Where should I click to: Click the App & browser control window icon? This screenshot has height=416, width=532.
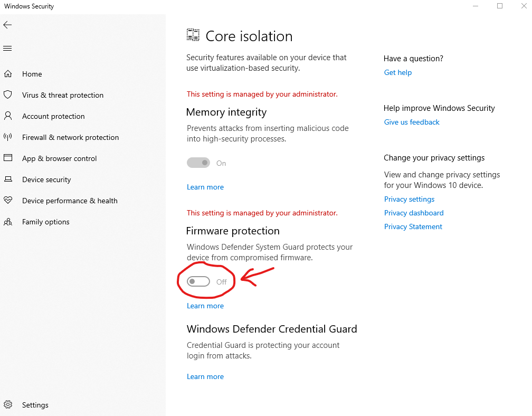[8, 158]
